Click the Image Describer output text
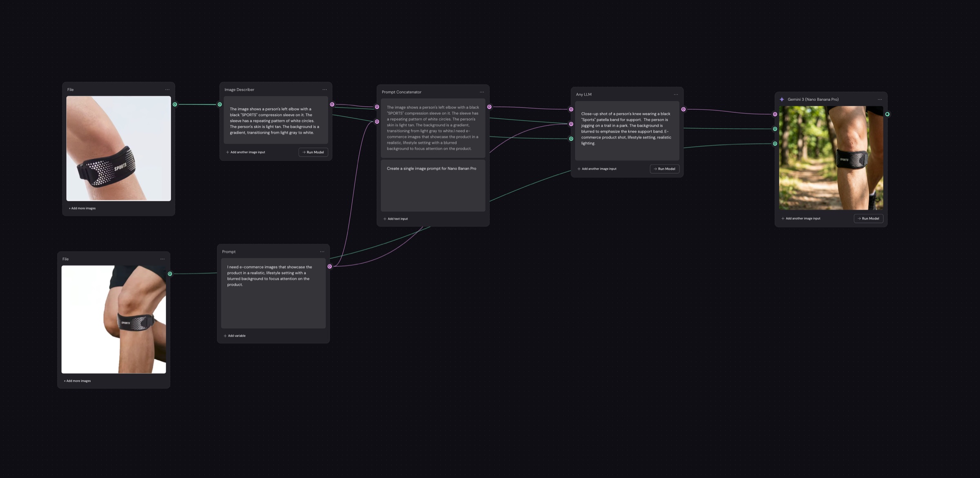The image size is (980, 478). click(x=276, y=120)
